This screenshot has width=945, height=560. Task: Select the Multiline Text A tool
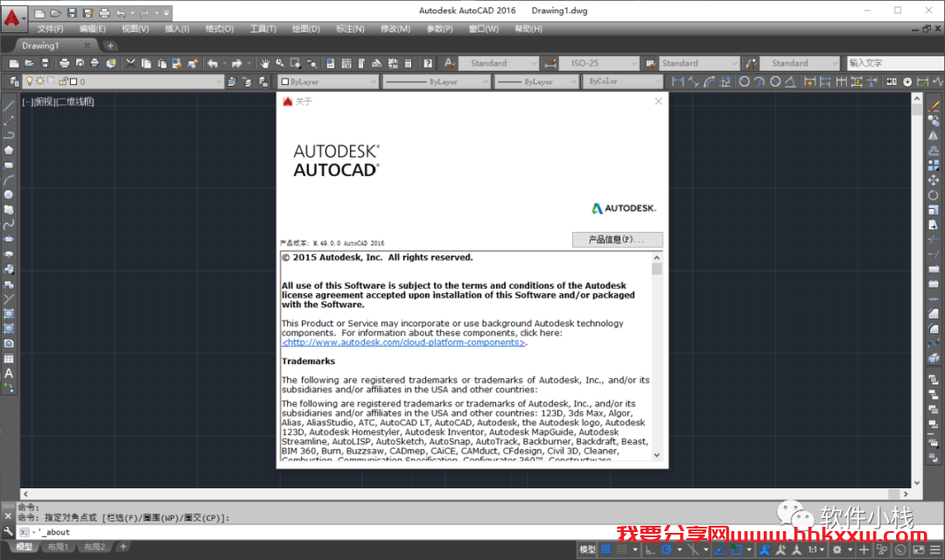coord(9,373)
